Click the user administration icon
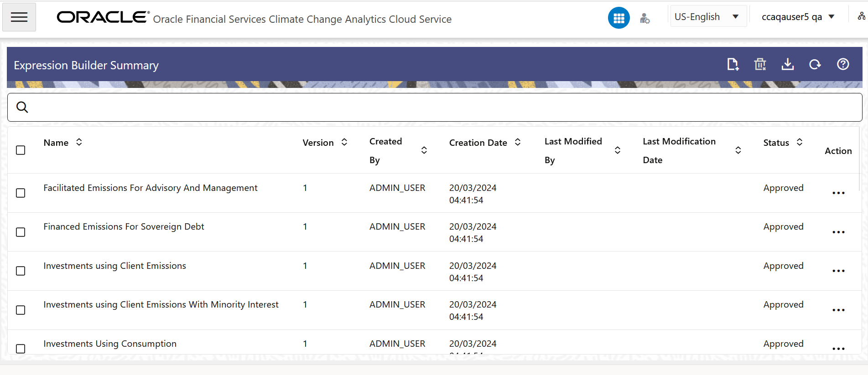 coord(645,18)
